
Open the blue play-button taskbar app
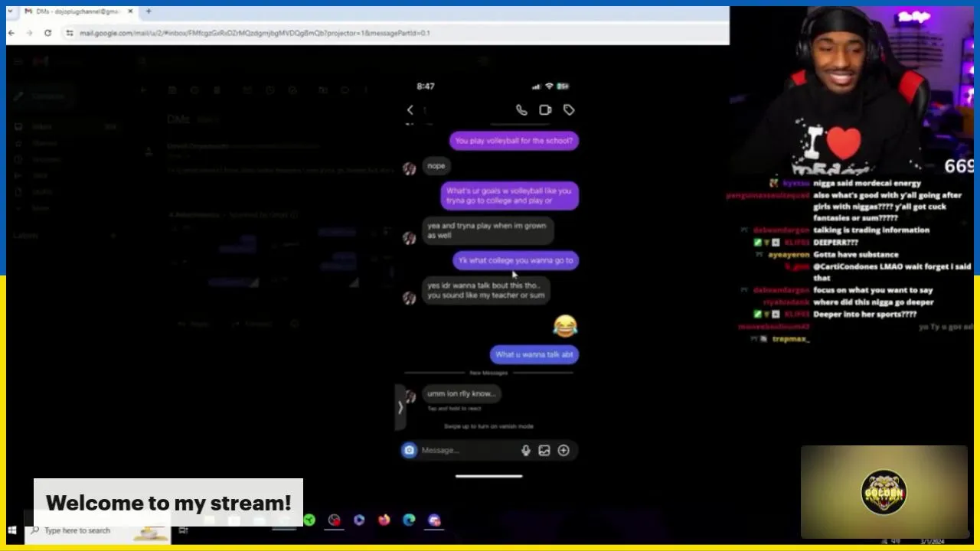[x=359, y=520]
